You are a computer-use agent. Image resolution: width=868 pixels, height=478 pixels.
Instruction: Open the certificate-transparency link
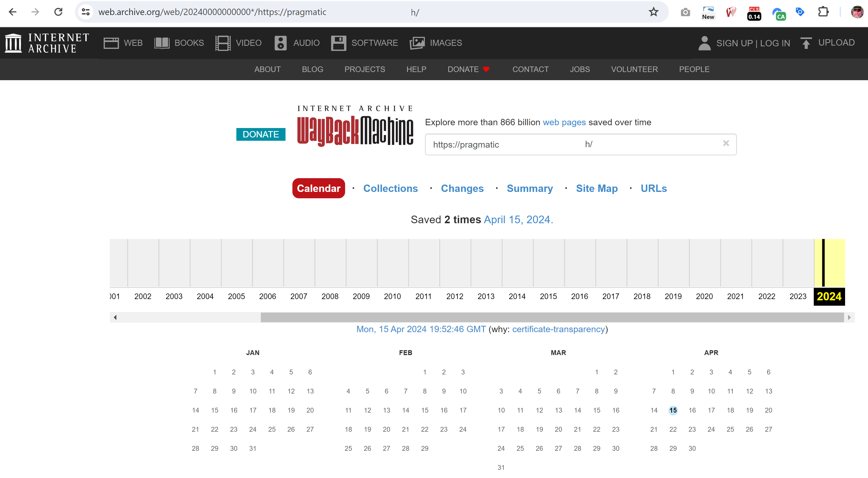pos(558,329)
